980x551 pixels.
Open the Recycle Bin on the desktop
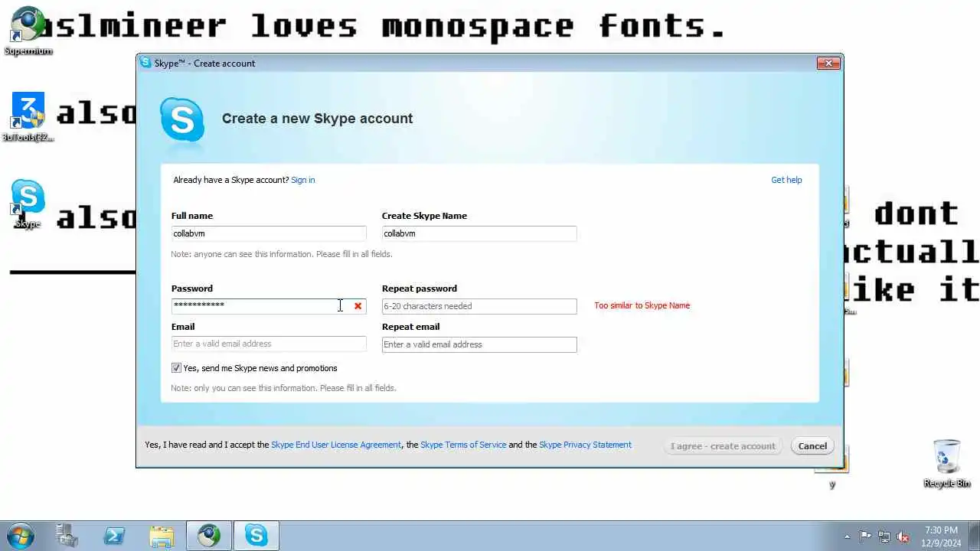pos(947,464)
